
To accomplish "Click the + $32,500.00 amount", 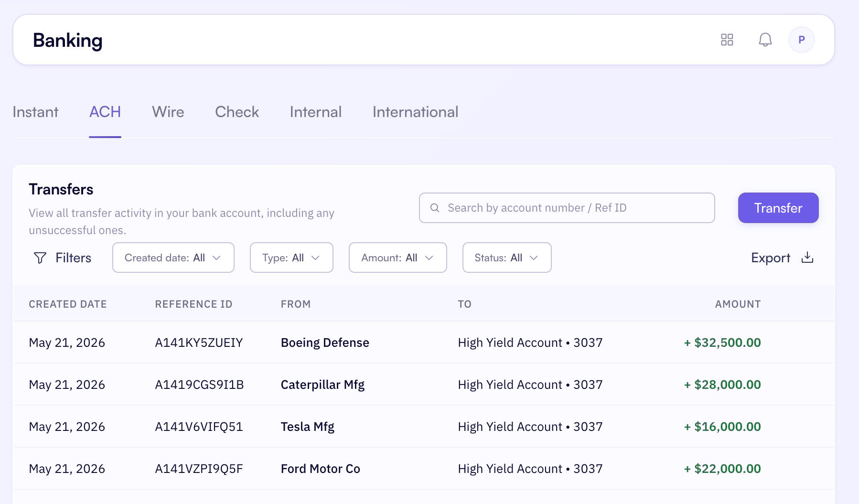I will (722, 343).
